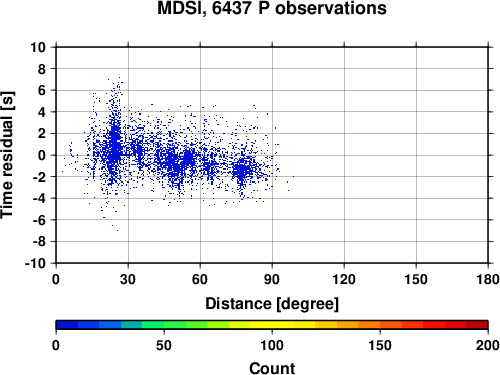Screen dimensions: 500x375
Task: Select the x-axis tick label "90"
Action: click(x=272, y=279)
